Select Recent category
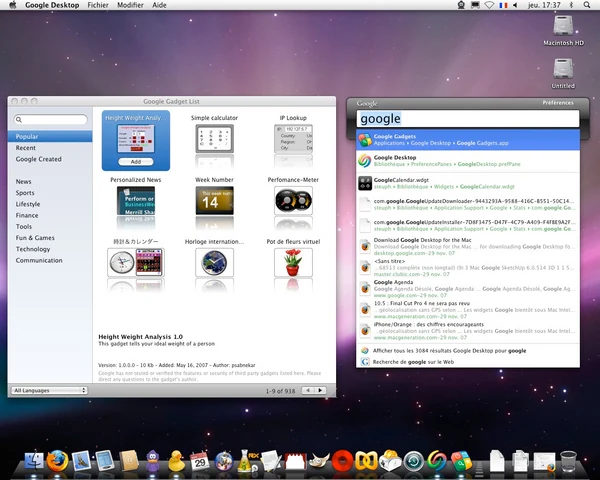 pyautogui.click(x=50, y=148)
